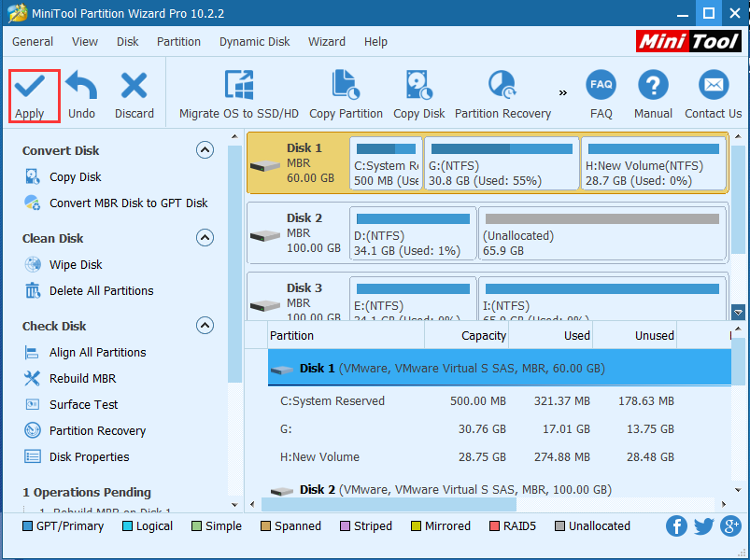Choose Copy Disk in the sidebar
The width and height of the screenshot is (750, 560).
[64, 176]
